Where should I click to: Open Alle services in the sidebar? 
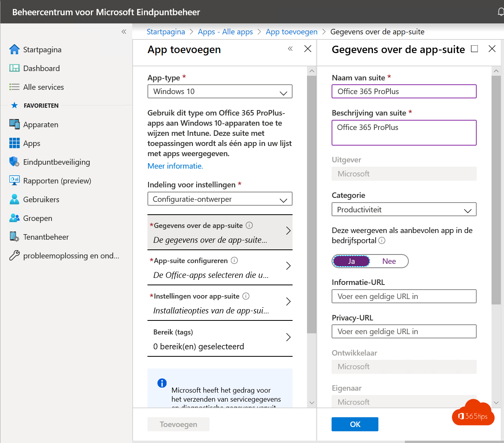point(43,87)
